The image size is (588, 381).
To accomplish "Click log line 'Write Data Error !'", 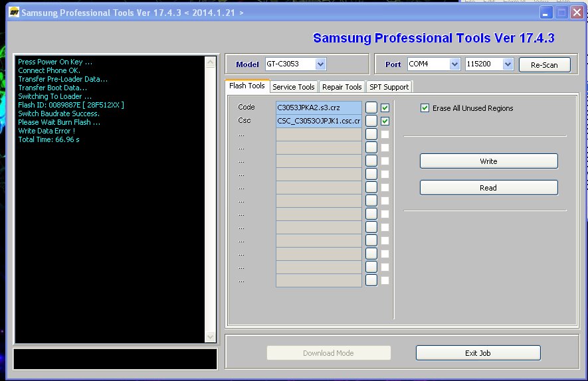I will pyautogui.click(x=47, y=131).
